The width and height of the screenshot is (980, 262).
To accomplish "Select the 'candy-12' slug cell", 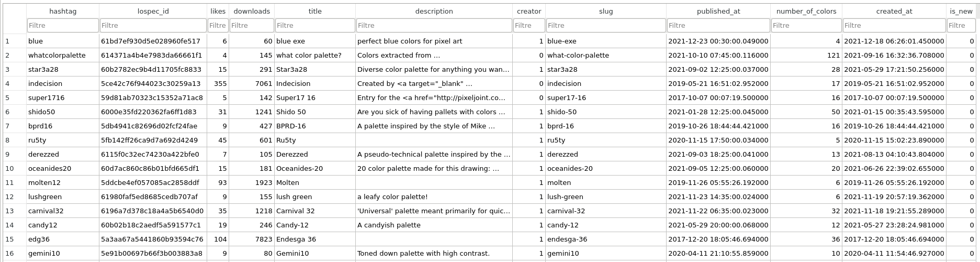I will pyautogui.click(x=606, y=225).
